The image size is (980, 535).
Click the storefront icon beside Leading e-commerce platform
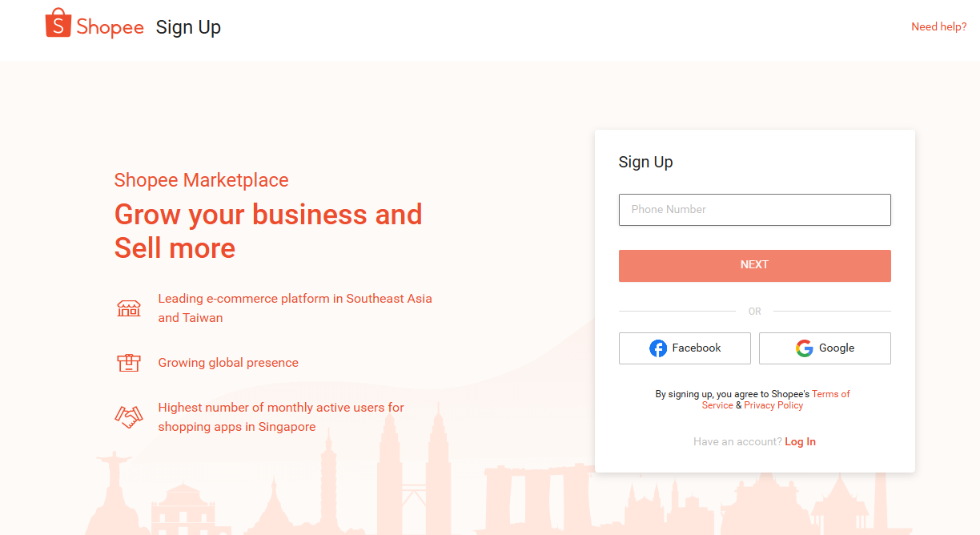[x=129, y=308]
